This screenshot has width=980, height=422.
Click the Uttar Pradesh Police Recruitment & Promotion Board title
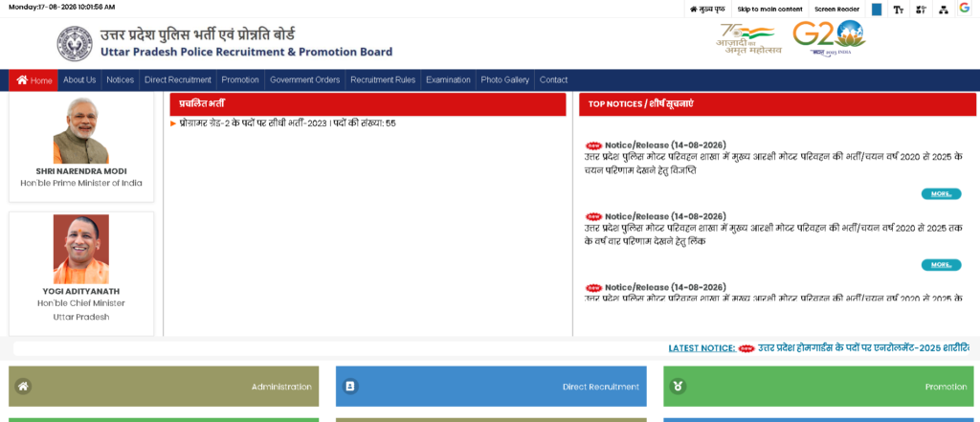(246, 52)
